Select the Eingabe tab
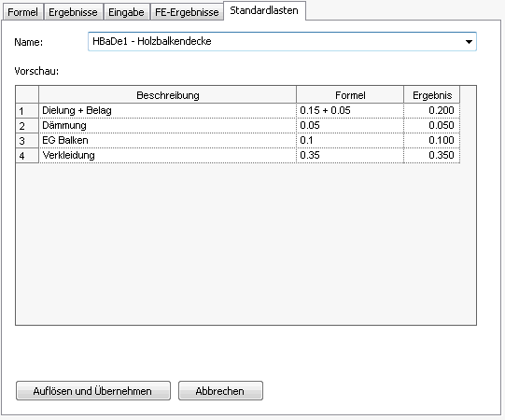This screenshot has height=420, width=505. click(x=126, y=12)
